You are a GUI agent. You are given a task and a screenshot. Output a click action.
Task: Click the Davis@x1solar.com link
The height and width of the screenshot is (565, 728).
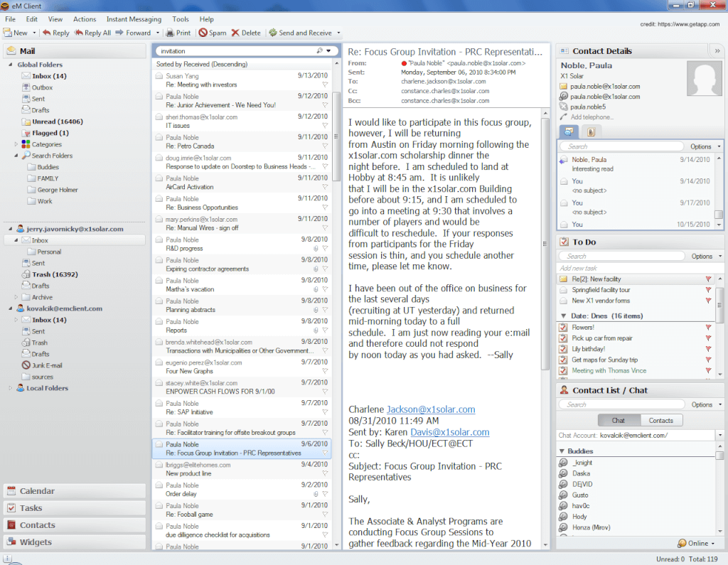pos(450,432)
